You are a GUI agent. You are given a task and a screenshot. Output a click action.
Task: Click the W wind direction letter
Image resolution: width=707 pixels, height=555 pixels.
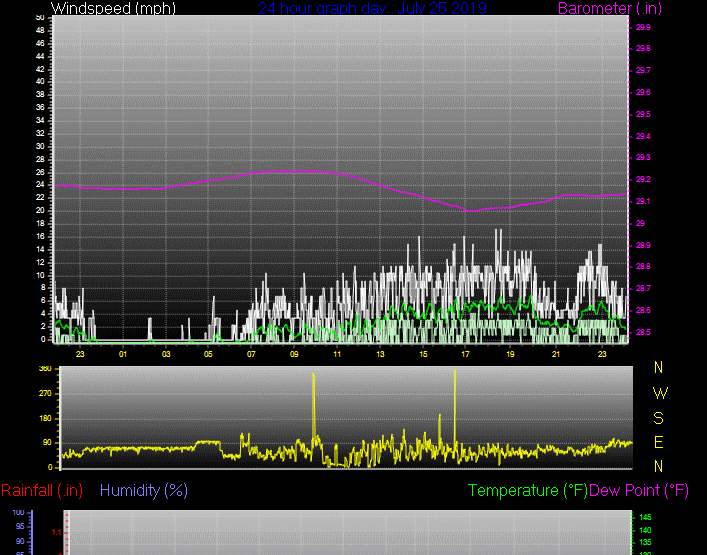(x=659, y=393)
